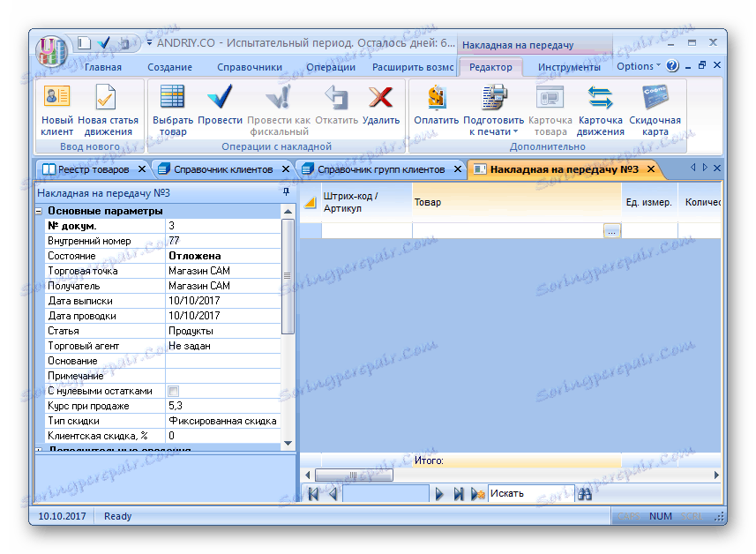Go to first record navigation button

313,494
